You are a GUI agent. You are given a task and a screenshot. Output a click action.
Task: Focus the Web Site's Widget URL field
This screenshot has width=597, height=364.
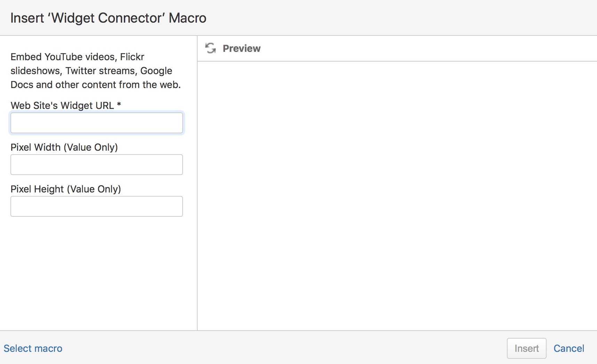[97, 123]
